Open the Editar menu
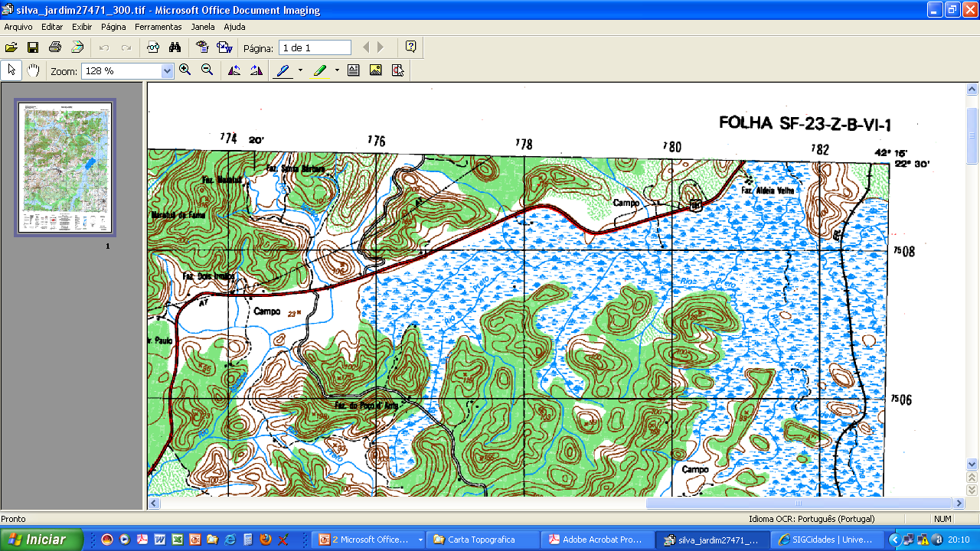The height and width of the screenshot is (551, 980). pyautogui.click(x=52, y=27)
